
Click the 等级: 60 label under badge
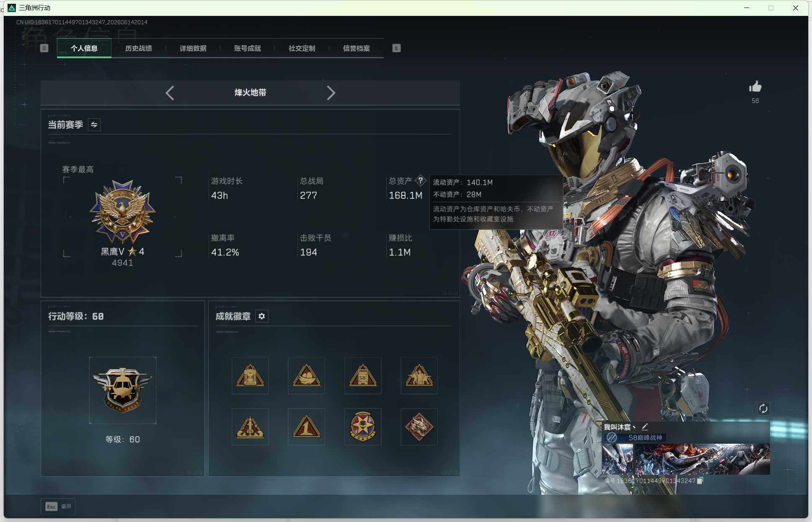click(122, 440)
